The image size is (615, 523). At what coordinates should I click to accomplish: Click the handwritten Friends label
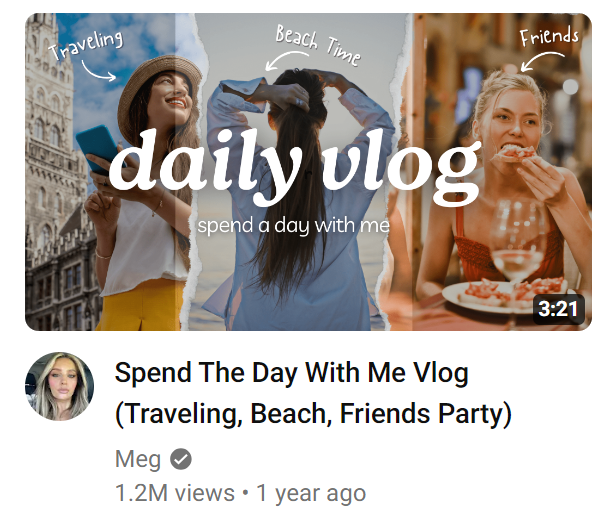pyautogui.click(x=549, y=37)
